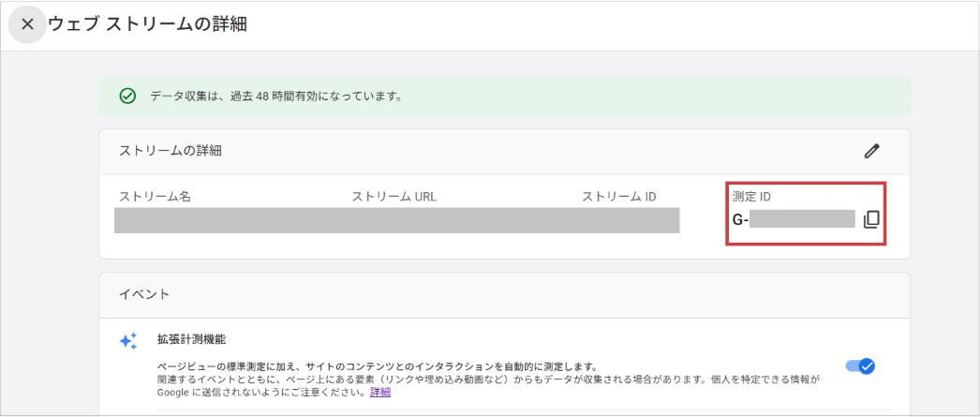
Task: Click the 拡張計測機能 heading
Action: point(192,340)
